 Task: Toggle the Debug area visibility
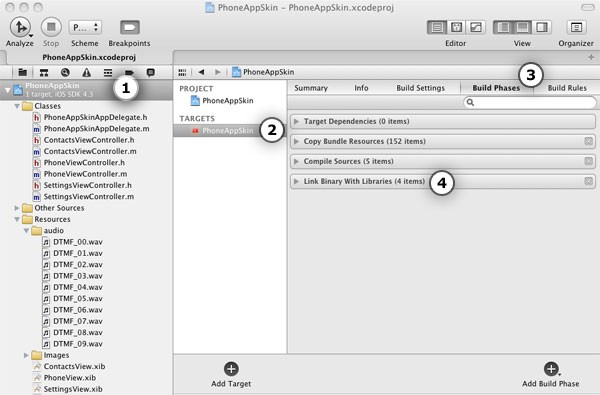click(x=522, y=27)
